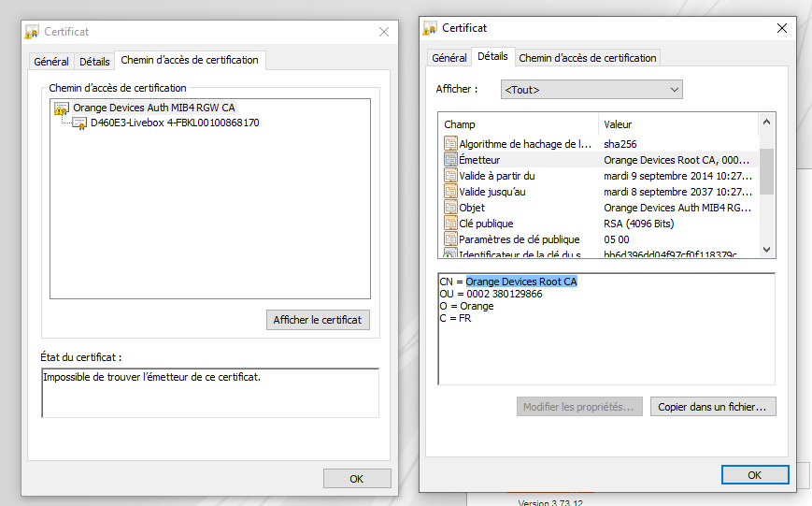
Task: Click the Objet field icon
Action: [x=450, y=208]
